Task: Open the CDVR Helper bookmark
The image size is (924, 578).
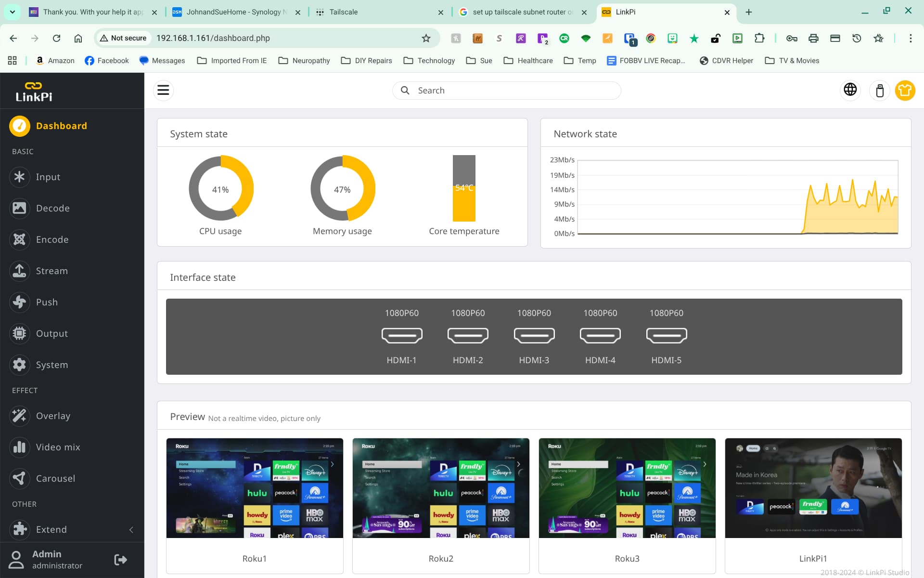Action: click(x=726, y=60)
